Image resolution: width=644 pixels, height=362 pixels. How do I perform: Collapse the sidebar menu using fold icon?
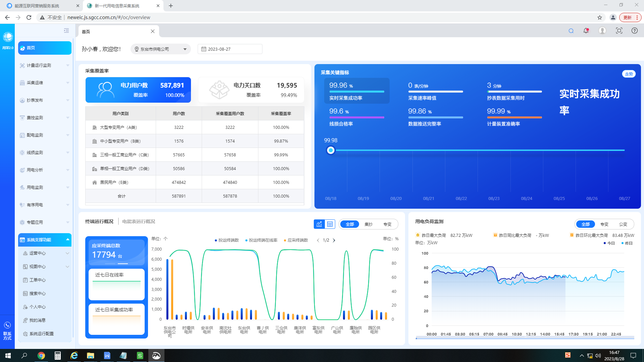coord(66,31)
